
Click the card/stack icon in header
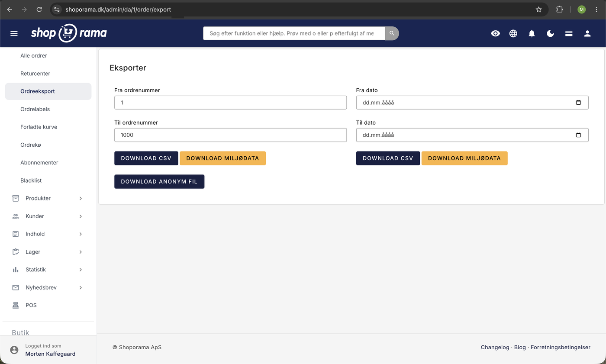(569, 33)
